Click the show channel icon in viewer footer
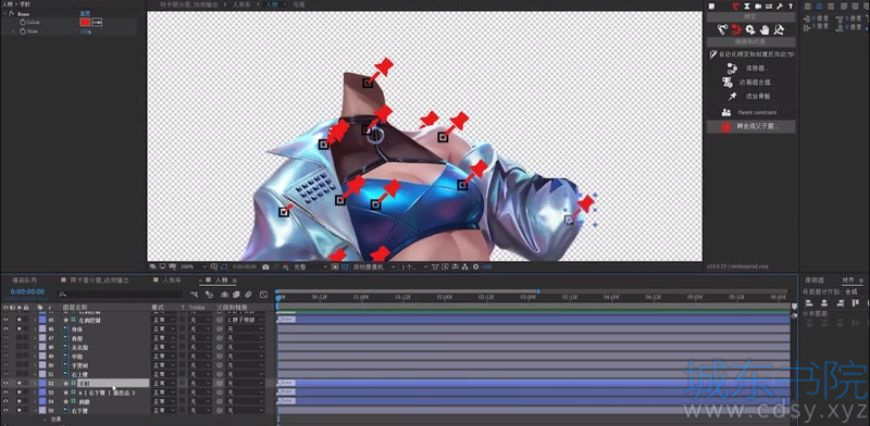 (x=286, y=267)
